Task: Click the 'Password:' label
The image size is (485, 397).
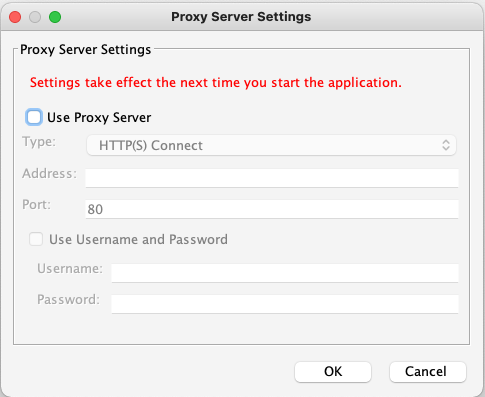Action: coord(68,299)
